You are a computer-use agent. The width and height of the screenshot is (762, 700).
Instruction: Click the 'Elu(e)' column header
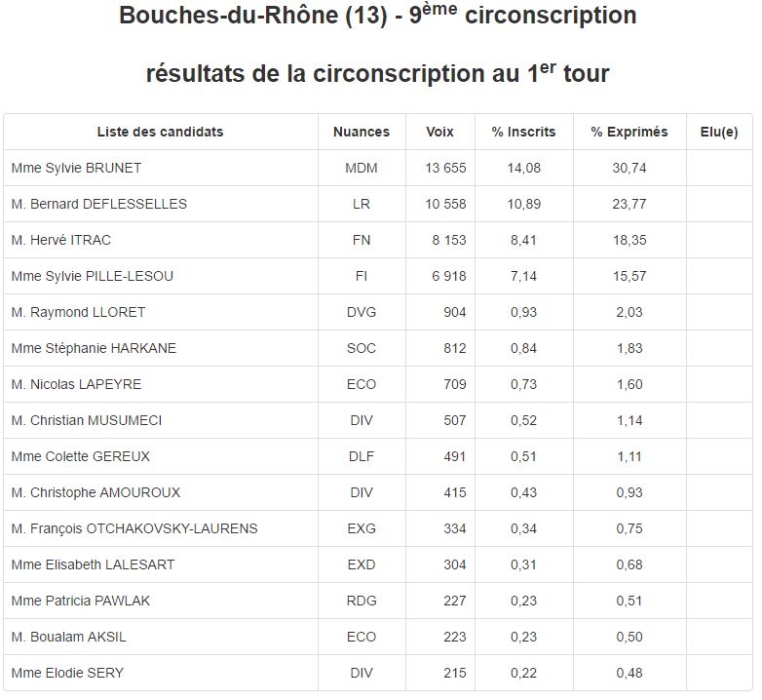click(x=719, y=132)
